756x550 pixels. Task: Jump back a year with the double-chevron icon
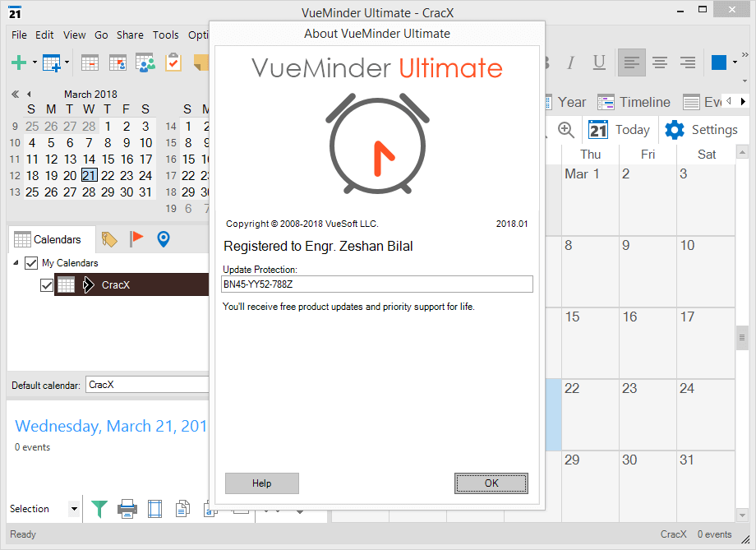coord(16,94)
